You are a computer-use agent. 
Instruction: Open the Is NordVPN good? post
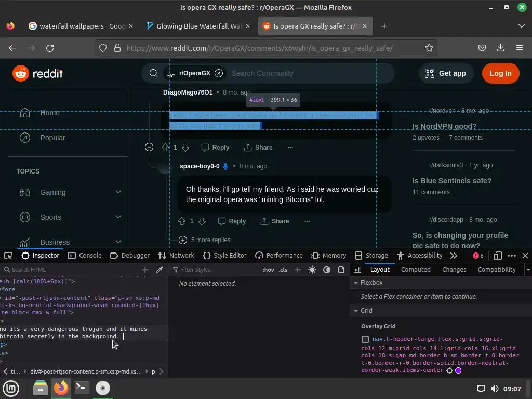point(444,126)
